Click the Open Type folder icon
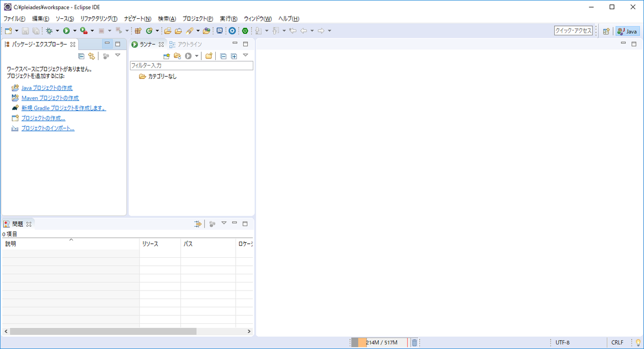The height and width of the screenshot is (349, 644). coord(167,31)
